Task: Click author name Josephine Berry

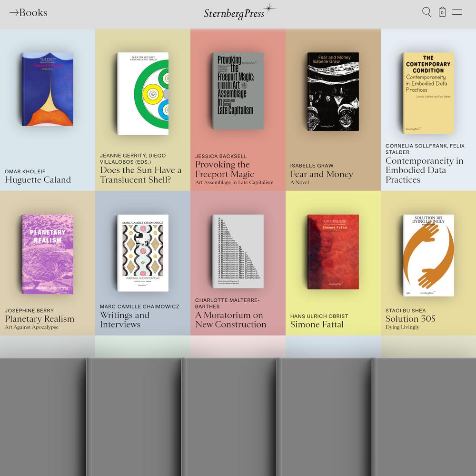Action: click(x=29, y=310)
